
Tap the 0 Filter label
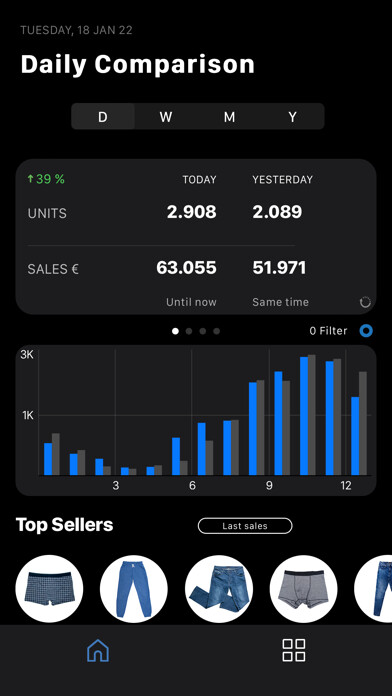tap(329, 331)
